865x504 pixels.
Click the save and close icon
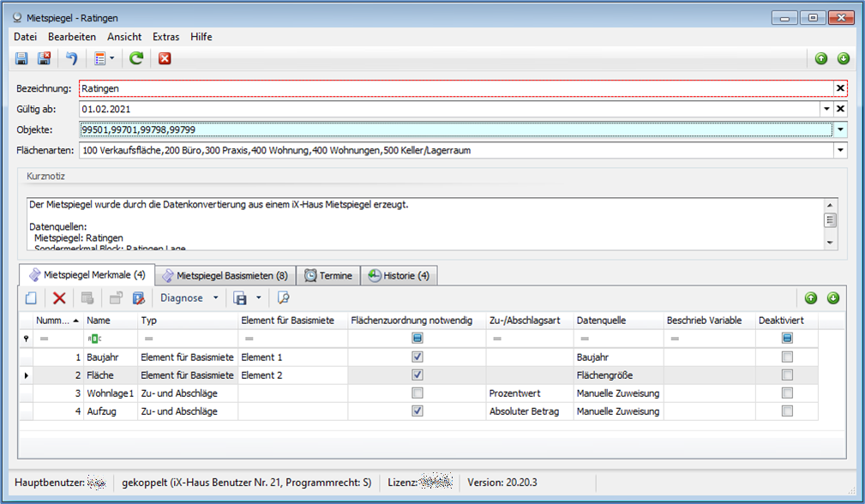[43, 58]
